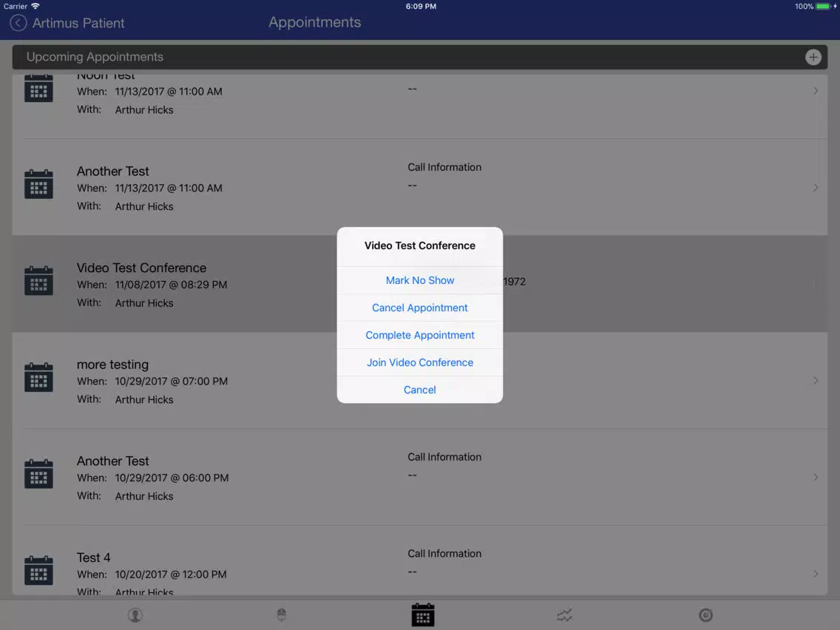Expand chevron on 10/29 06:00 PM Another Test row
Viewport: 840px width, 630px height.
coord(816,477)
